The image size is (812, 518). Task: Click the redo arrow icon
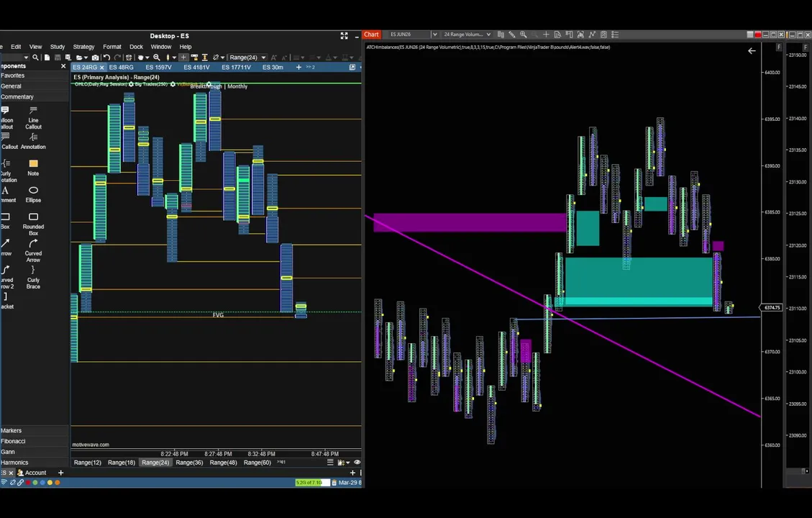point(117,58)
